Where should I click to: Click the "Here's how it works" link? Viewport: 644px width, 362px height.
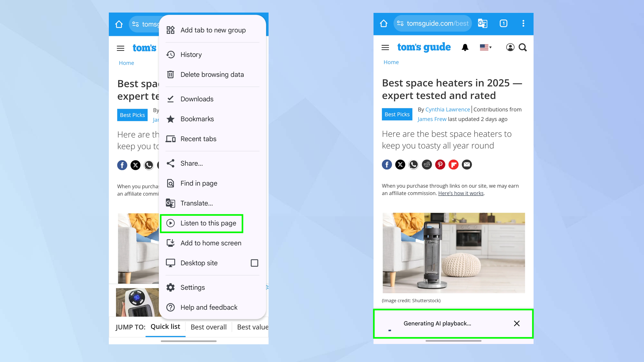pos(460,193)
